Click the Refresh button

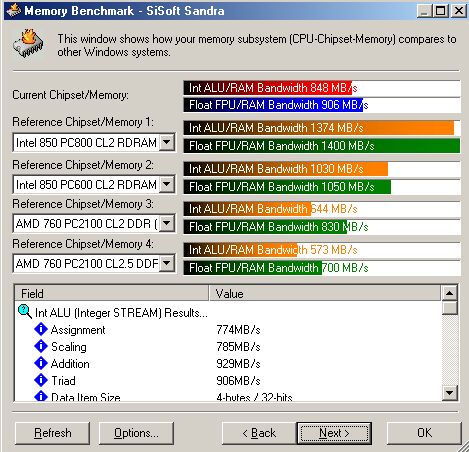[52, 433]
